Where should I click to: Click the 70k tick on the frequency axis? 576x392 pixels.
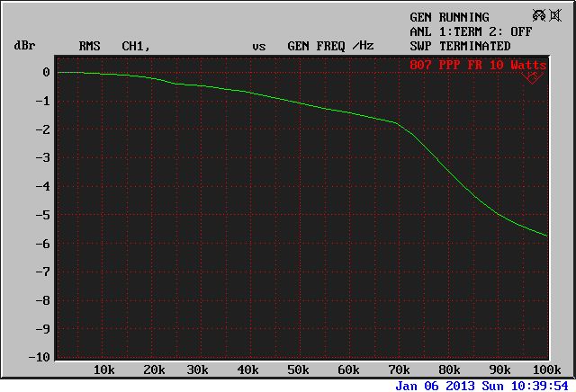coord(396,370)
